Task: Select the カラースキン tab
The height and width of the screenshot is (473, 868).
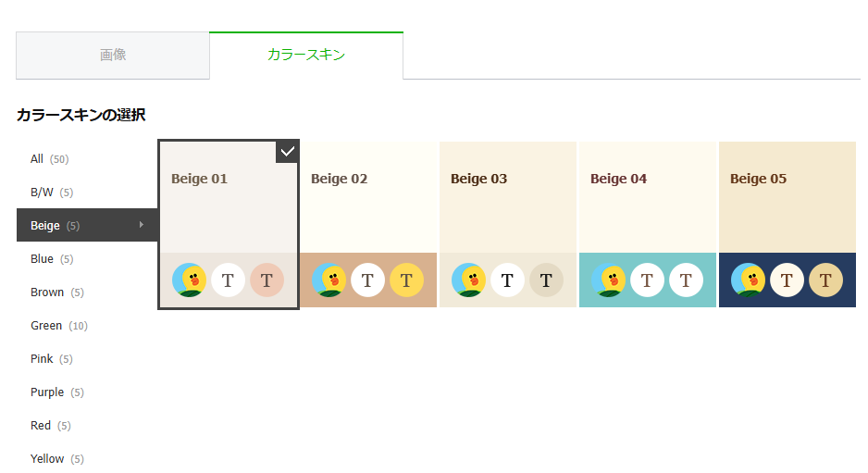Action: click(306, 55)
